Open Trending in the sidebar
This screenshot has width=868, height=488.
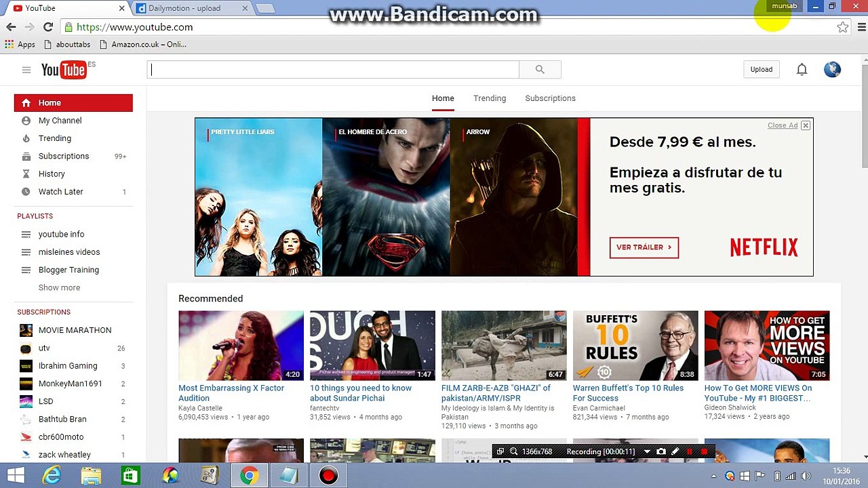point(73,138)
